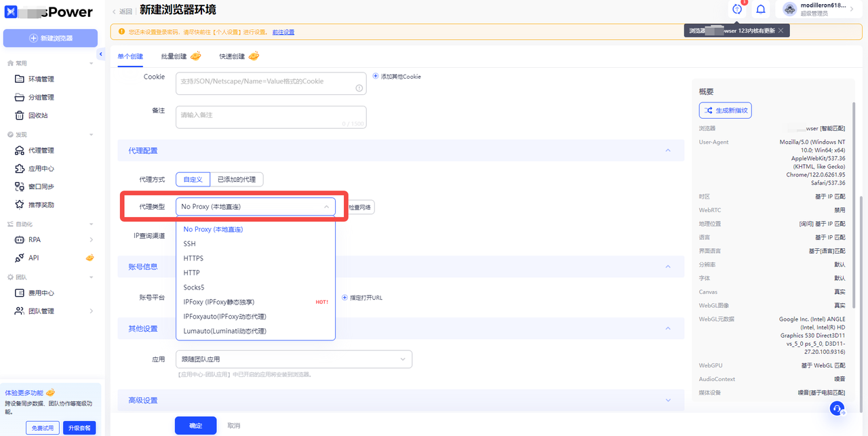Click 指定打开URL
This screenshot has height=436, width=868.
pyautogui.click(x=362, y=298)
